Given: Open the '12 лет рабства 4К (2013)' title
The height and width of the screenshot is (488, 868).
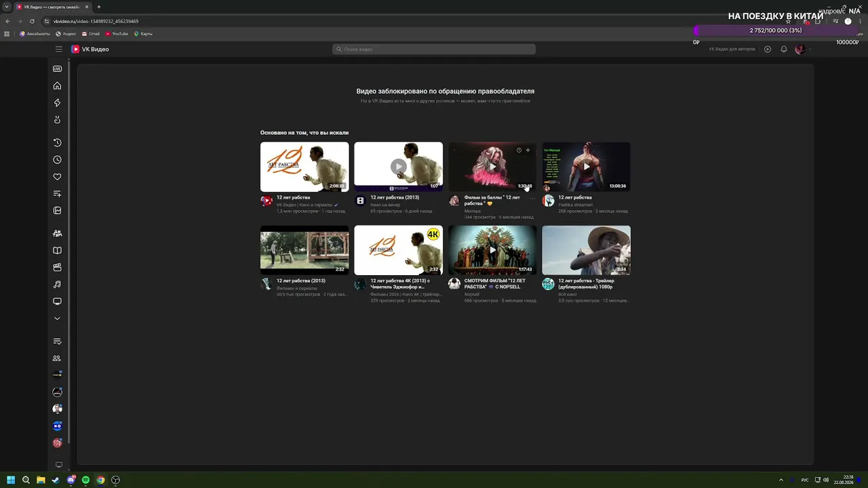Looking at the screenshot, I should click(400, 284).
